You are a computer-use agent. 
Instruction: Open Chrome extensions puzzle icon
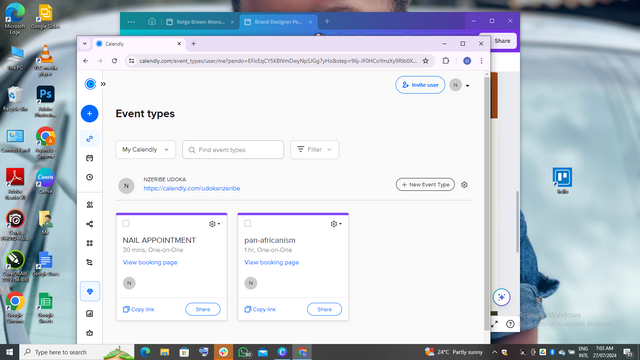[446, 61]
